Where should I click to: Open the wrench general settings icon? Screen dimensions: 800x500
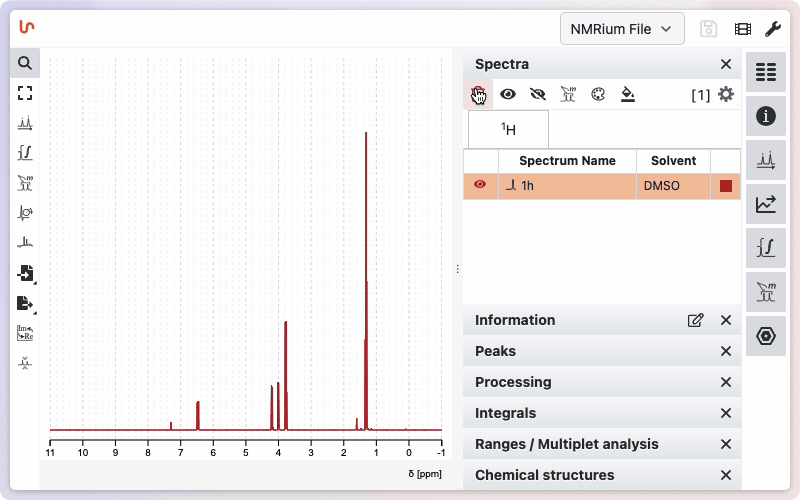pos(772,29)
